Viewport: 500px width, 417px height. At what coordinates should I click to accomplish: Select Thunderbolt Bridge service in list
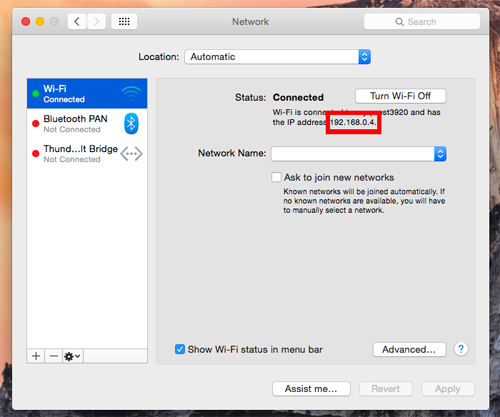pos(87,154)
